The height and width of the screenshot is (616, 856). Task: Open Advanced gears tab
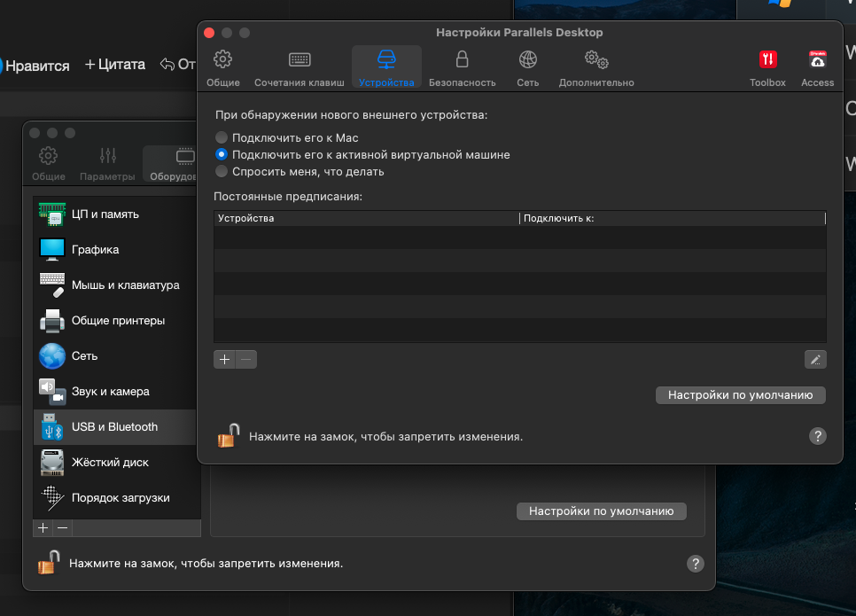[x=595, y=60]
